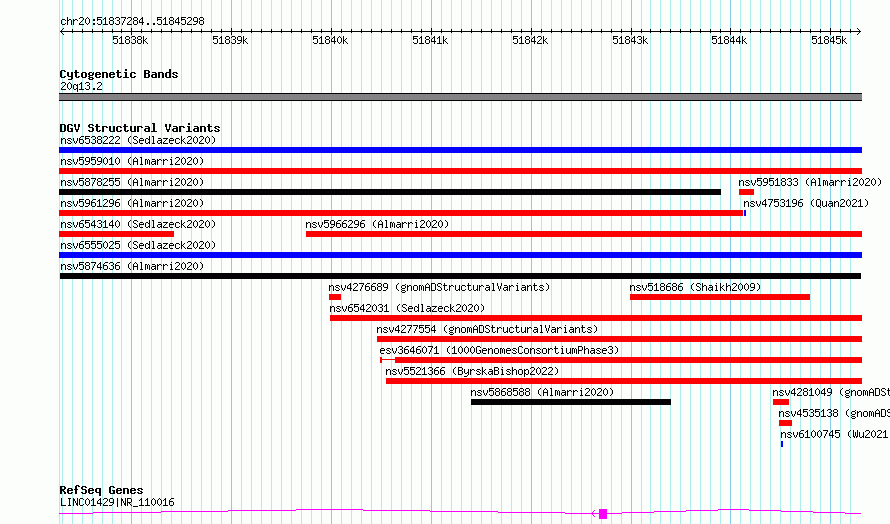
Task: Open nsv4276689 (gnomADStructuralVariants) label
Action: [x=439, y=287]
